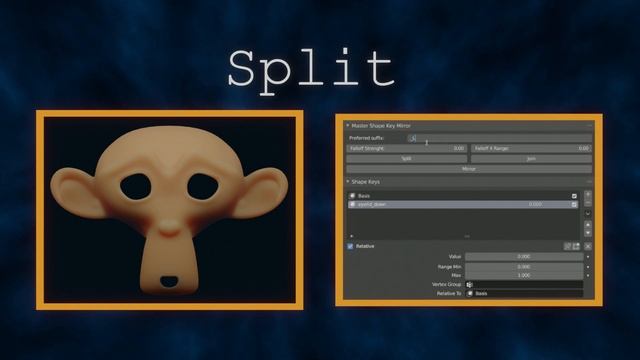640x360 pixels.
Task: Open the Vertex Group selector field
Action: pos(524,284)
